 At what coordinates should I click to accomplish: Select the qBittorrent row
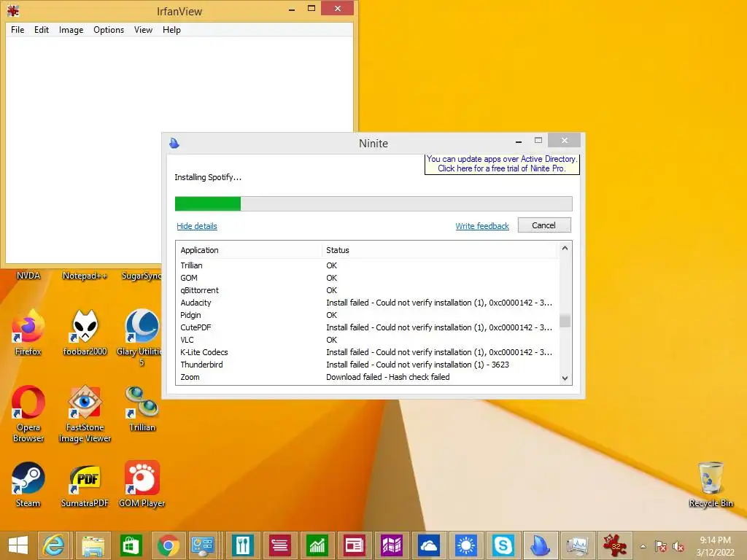(x=367, y=290)
